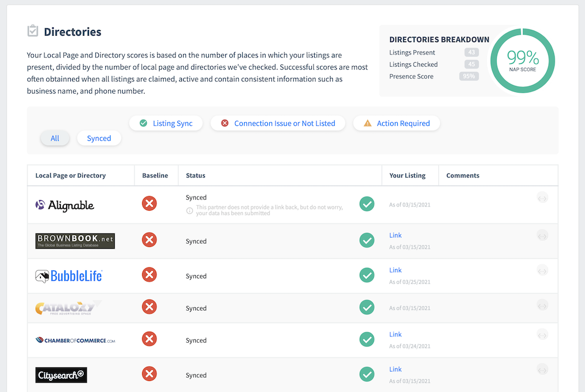Open the BubbleLife listing link
The height and width of the screenshot is (392, 585).
(x=395, y=270)
